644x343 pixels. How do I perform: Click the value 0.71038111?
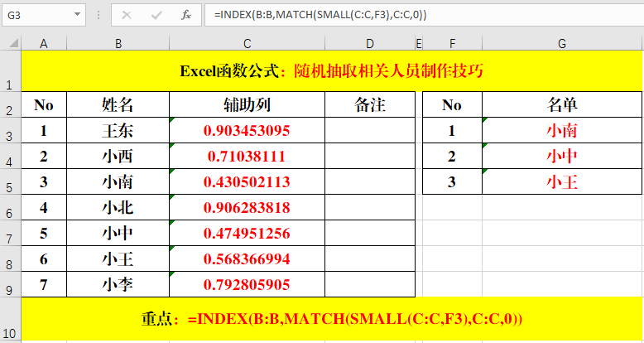pos(247,156)
